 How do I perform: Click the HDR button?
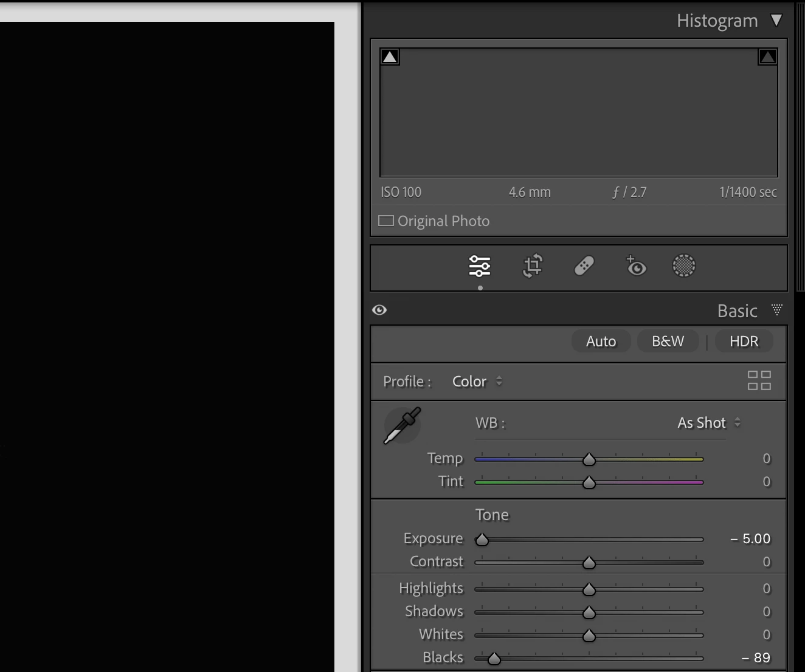(744, 341)
